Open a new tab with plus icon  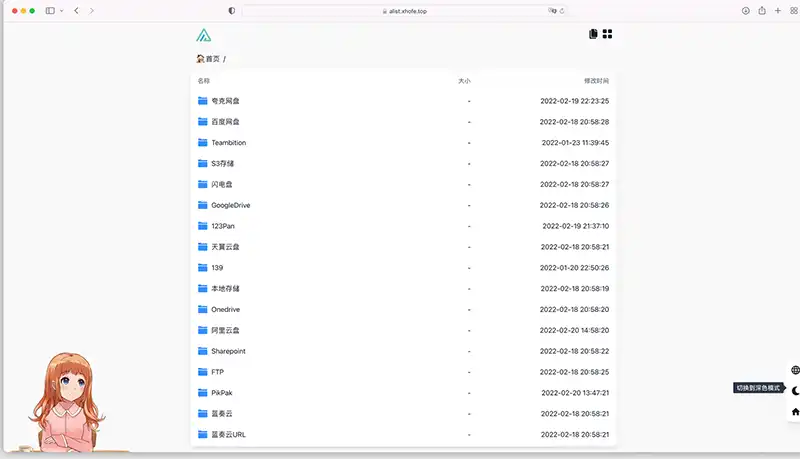[x=778, y=10]
